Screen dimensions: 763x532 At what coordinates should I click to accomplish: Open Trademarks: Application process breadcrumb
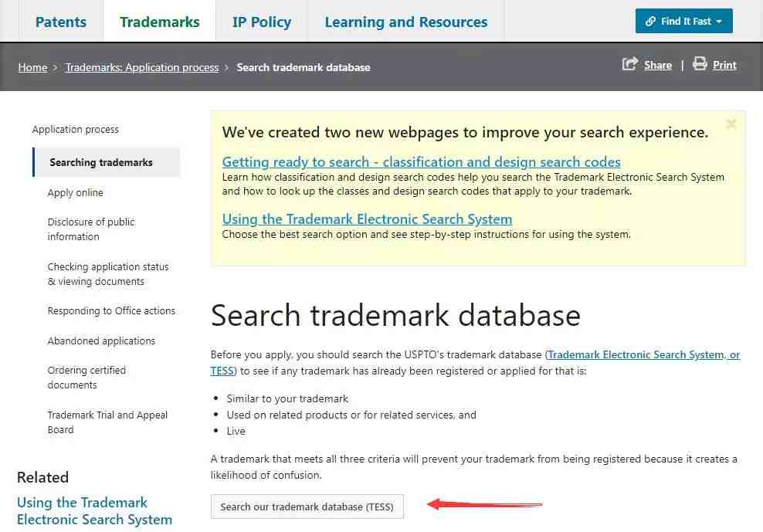pyautogui.click(x=142, y=67)
